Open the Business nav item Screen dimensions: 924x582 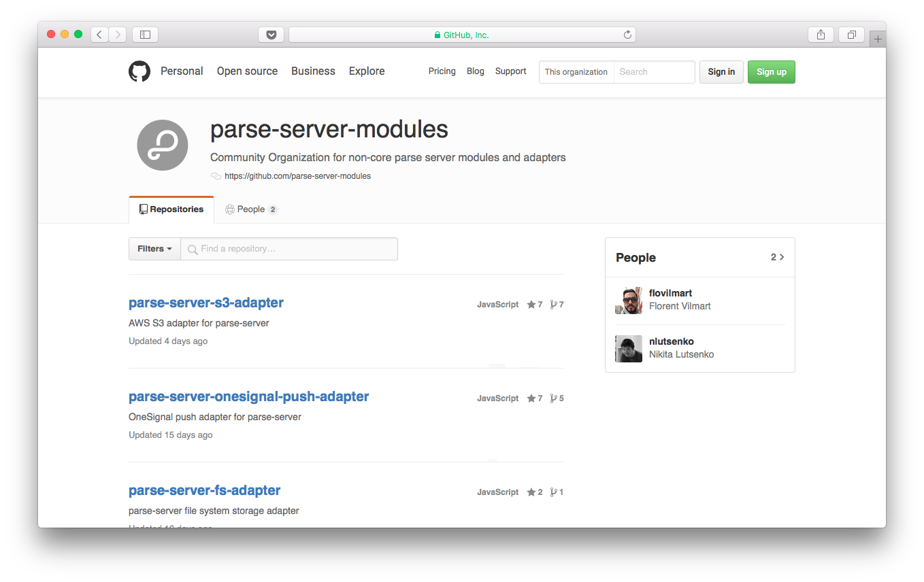pos(313,71)
